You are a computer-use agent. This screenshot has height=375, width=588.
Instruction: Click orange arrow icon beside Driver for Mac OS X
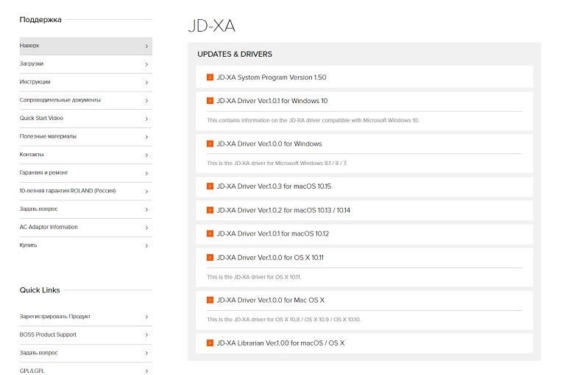210,301
